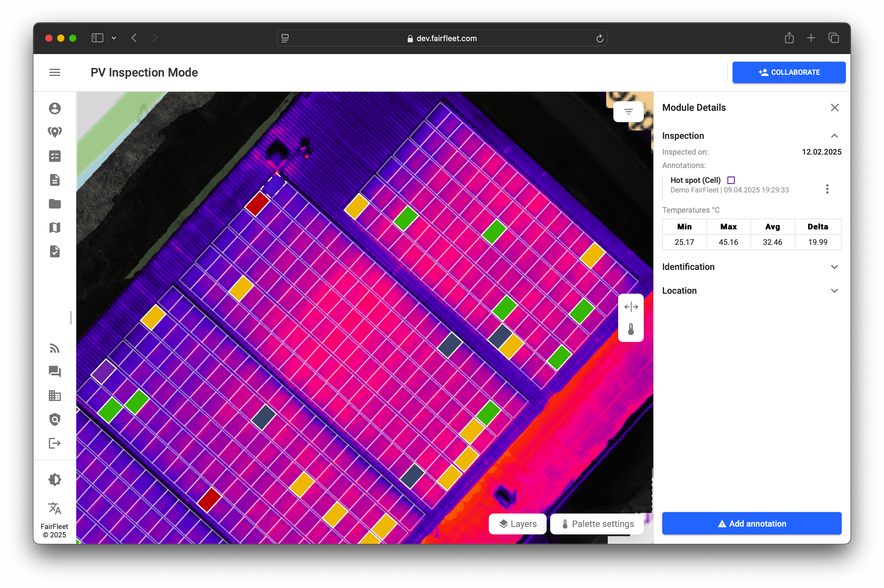Click the split compare view icon

(x=631, y=307)
